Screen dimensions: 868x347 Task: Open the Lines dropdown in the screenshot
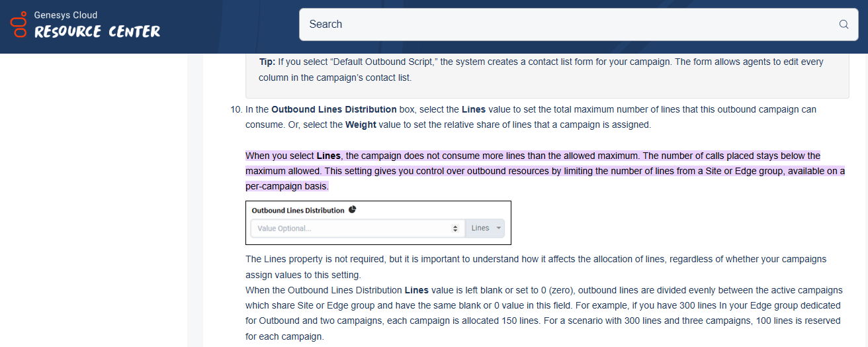click(x=485, y=228)
